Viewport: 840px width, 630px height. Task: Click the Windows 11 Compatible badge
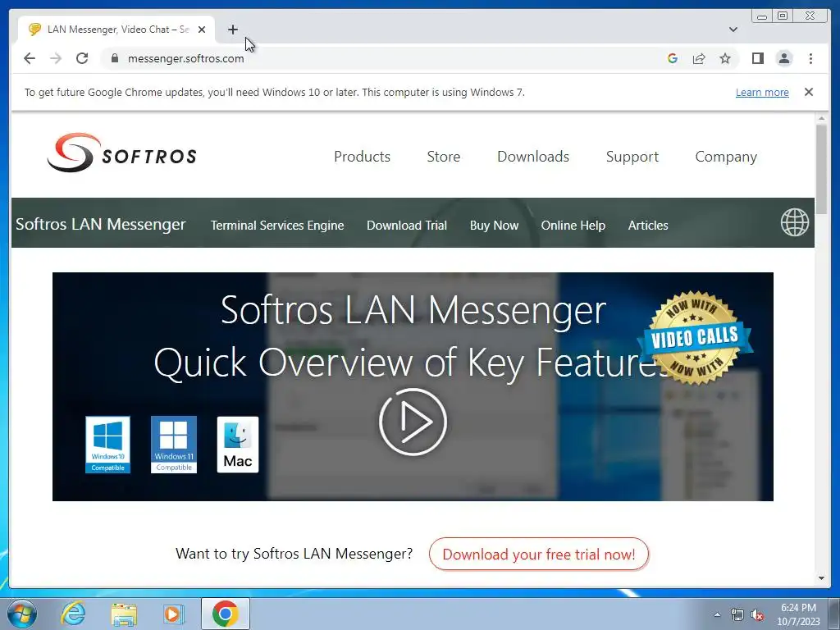click(174, 445)
